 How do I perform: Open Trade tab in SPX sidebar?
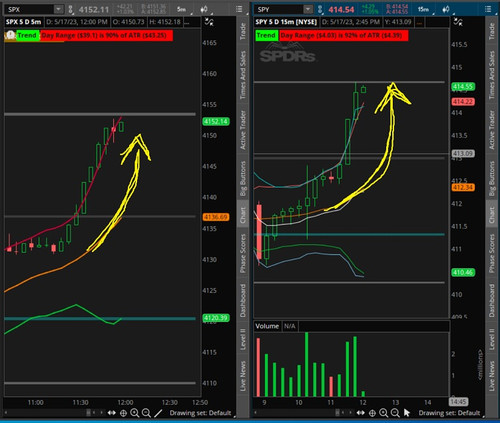pyautogui.click(x=243, y=31)
